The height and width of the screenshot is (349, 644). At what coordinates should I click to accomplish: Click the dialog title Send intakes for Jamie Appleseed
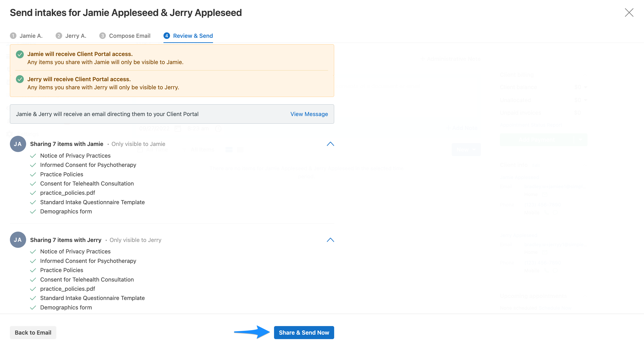click(125, 13)
